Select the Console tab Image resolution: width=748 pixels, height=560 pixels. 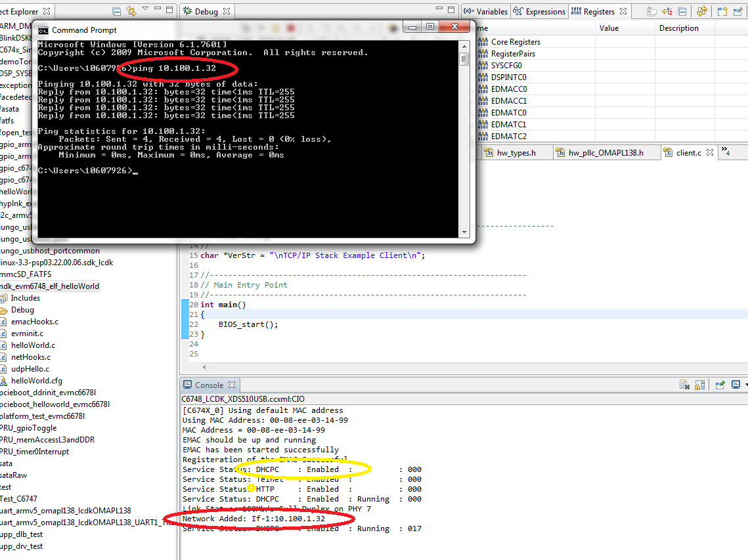coord(209,385)
